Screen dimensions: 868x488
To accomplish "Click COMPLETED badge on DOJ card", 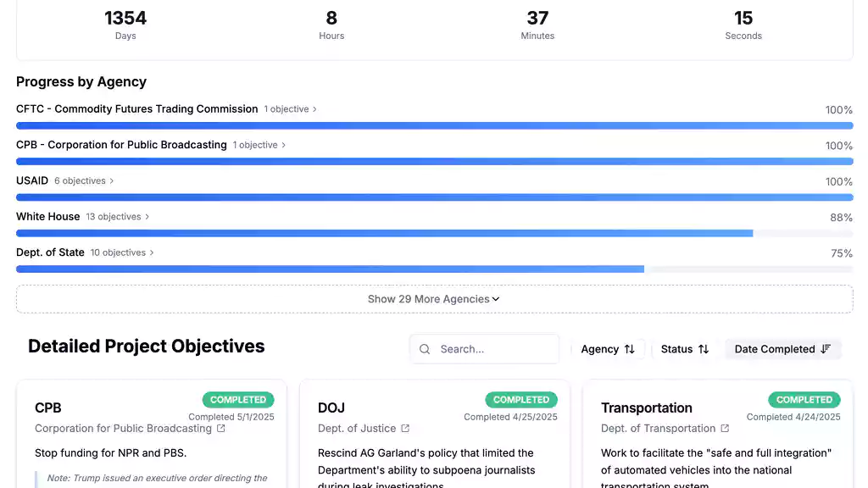I will (521, 400).
